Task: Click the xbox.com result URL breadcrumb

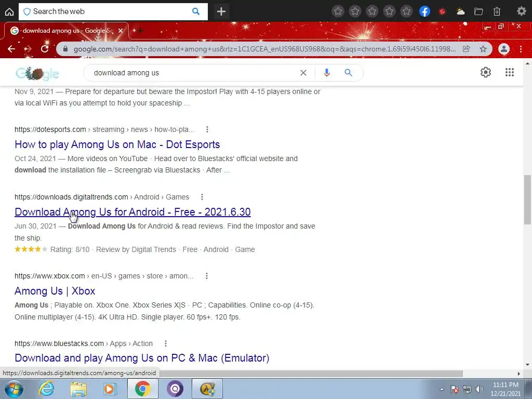Action: (104, 276)
